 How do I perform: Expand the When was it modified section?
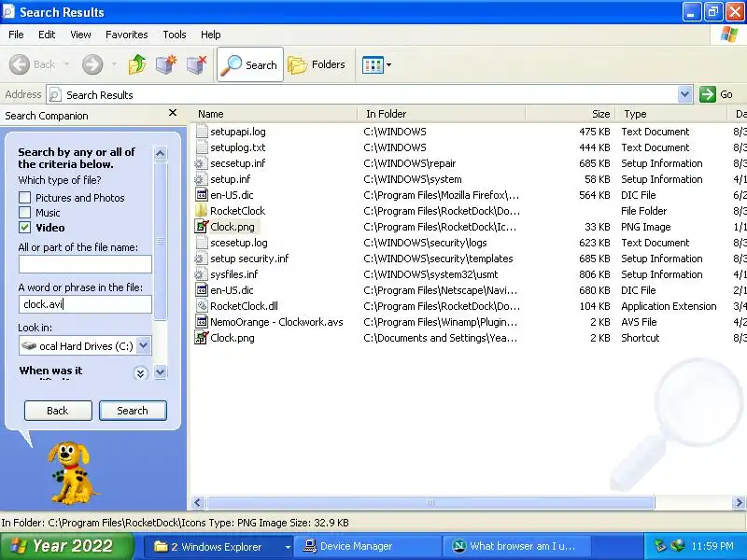click(x=140, y=372)
